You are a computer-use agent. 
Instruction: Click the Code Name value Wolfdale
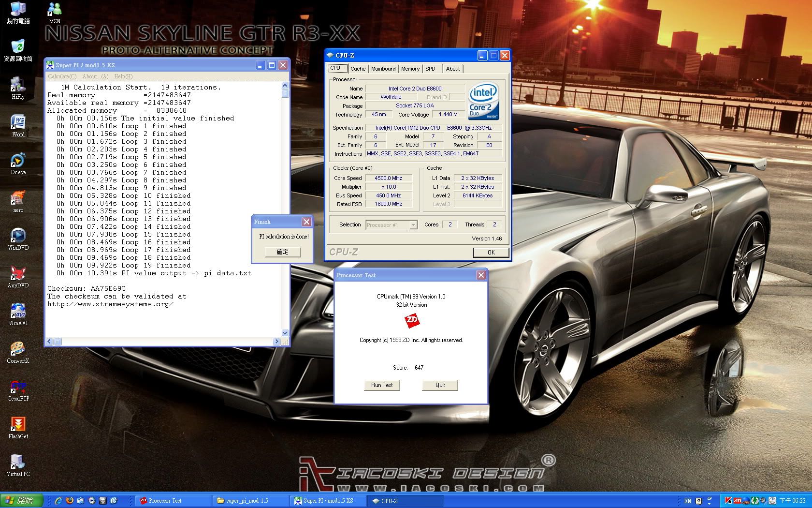pos(391,97)
